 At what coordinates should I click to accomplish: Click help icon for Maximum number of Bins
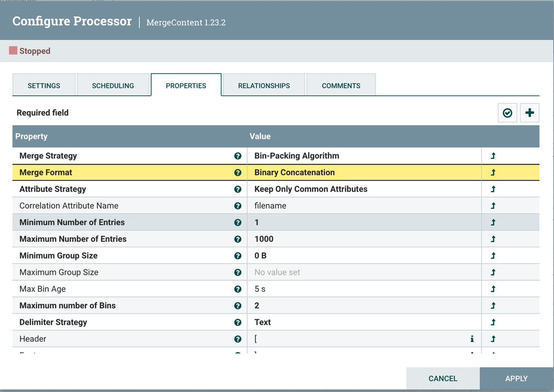238,306
